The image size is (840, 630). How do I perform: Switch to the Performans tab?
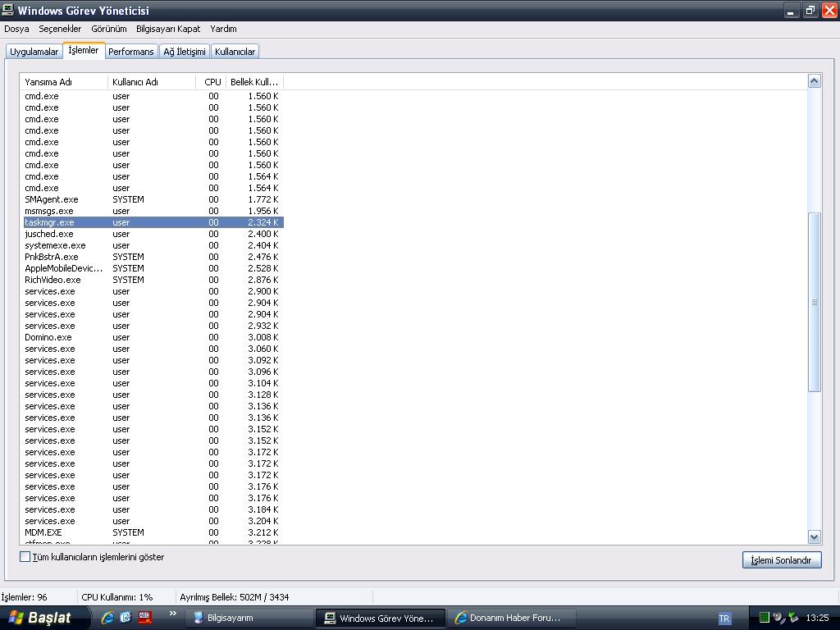[x=130, y=52]
